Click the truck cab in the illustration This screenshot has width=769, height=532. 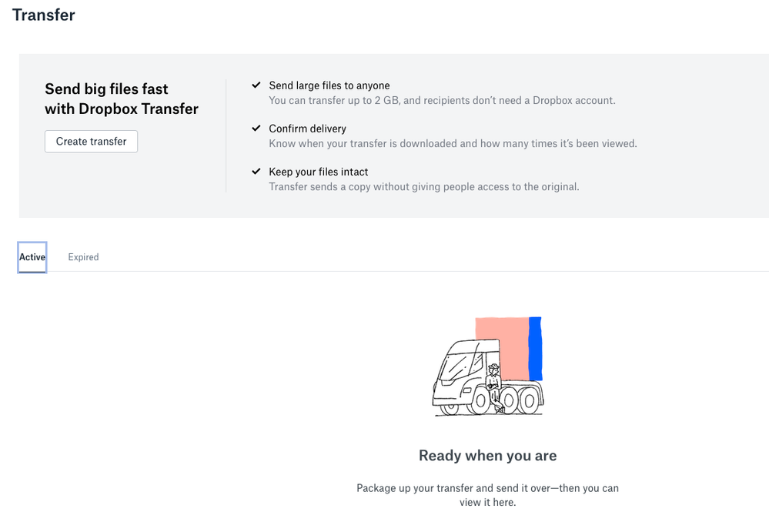[x=456, y=372]
